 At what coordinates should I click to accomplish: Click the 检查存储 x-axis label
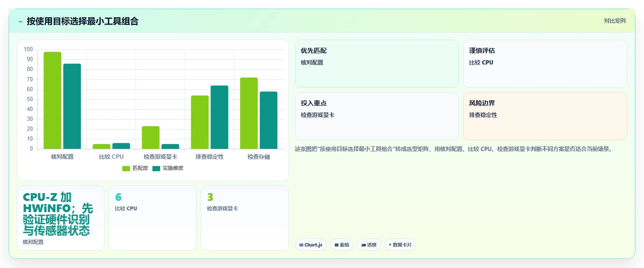pyautogui.click(x=259, y=157)
